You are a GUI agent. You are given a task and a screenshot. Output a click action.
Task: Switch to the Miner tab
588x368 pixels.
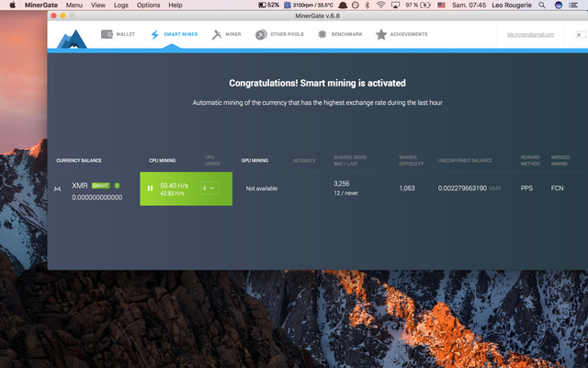click(232, 34)
